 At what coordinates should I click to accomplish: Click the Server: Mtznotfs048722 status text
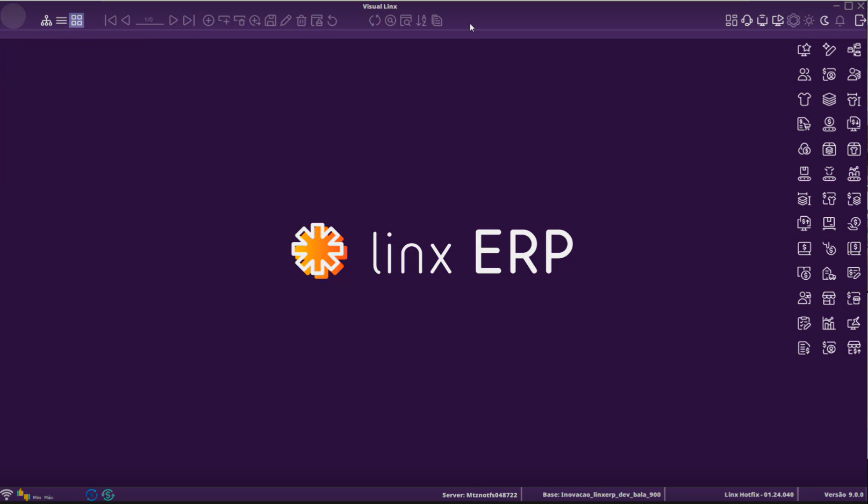[x=479, y=495]
